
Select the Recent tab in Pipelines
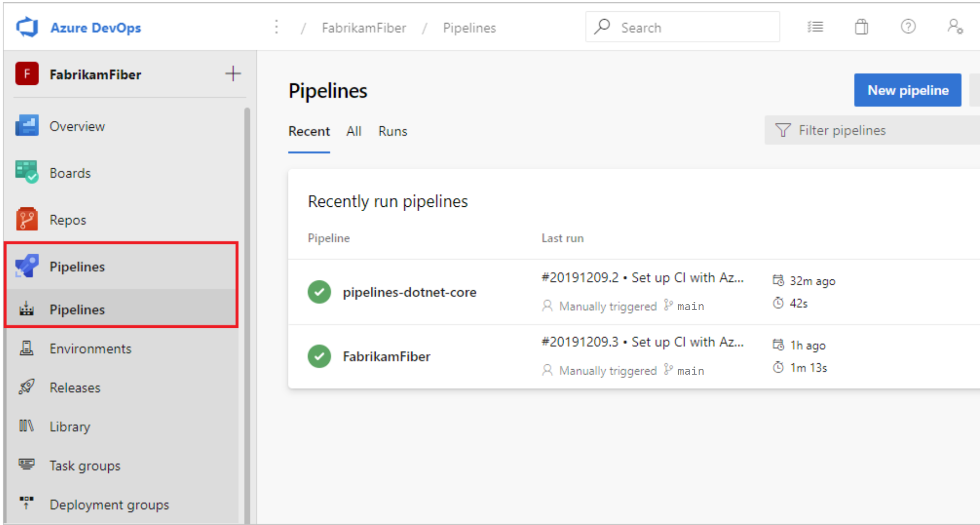(309, 131)
